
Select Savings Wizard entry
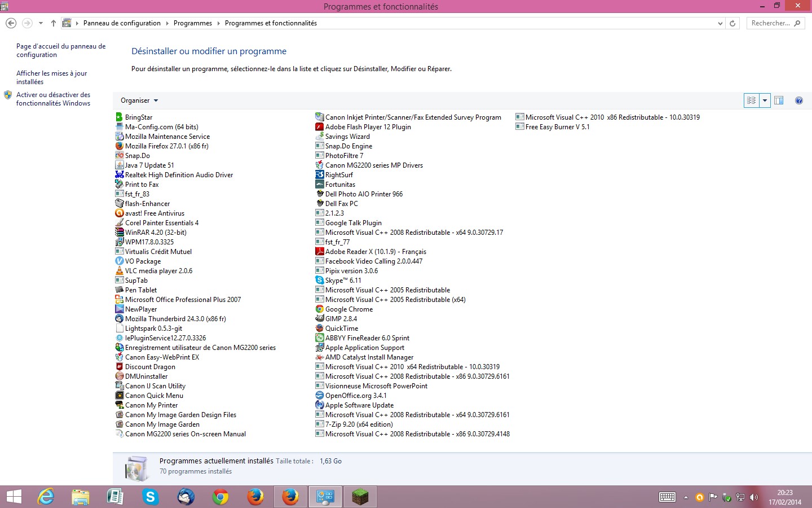point(347,137)
